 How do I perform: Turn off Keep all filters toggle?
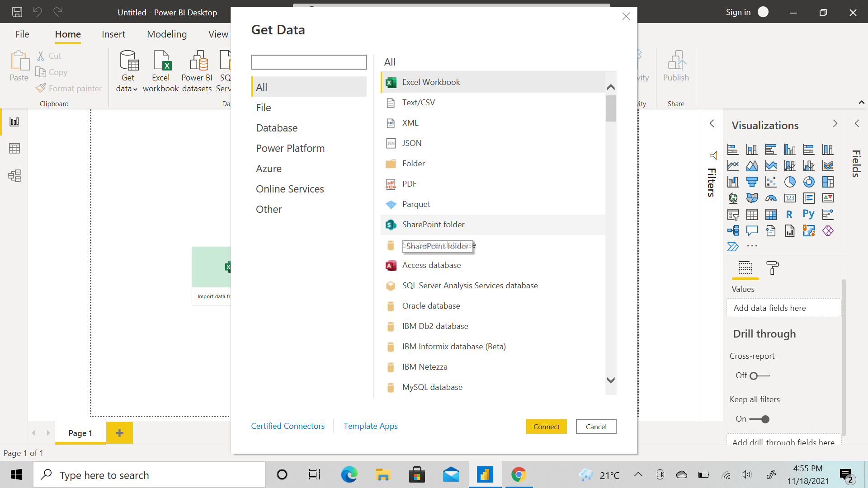[759, 419]
